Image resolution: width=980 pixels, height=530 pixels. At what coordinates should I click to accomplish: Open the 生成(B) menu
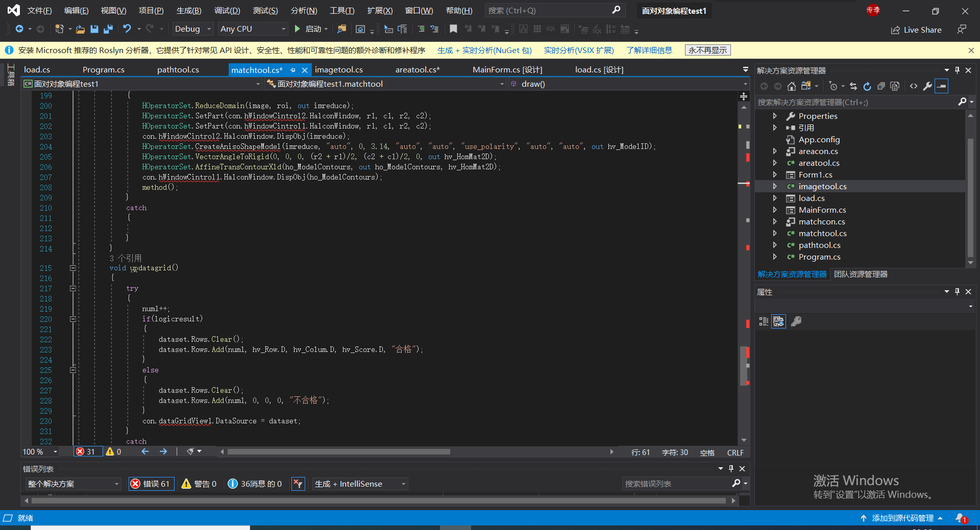189,11
